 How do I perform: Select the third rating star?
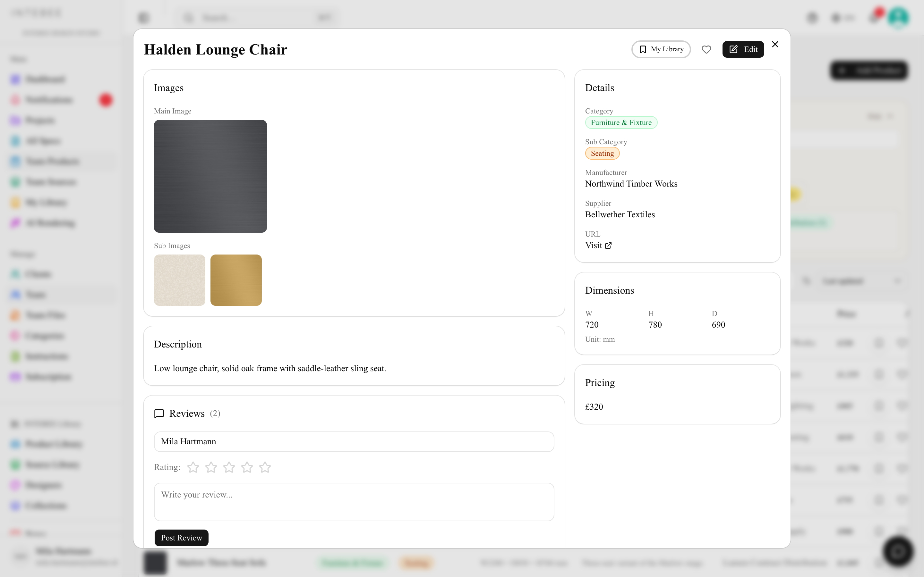[x=229, y=467]
